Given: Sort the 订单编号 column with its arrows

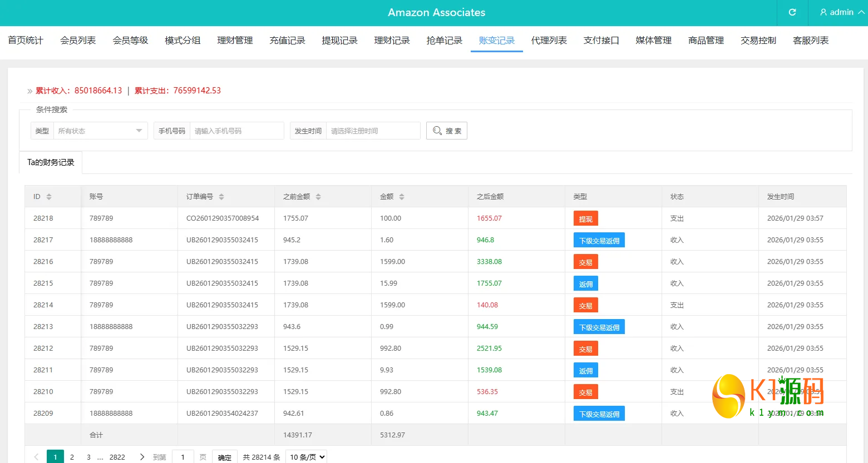Looking at the screenshot, I should click(221, 196).
